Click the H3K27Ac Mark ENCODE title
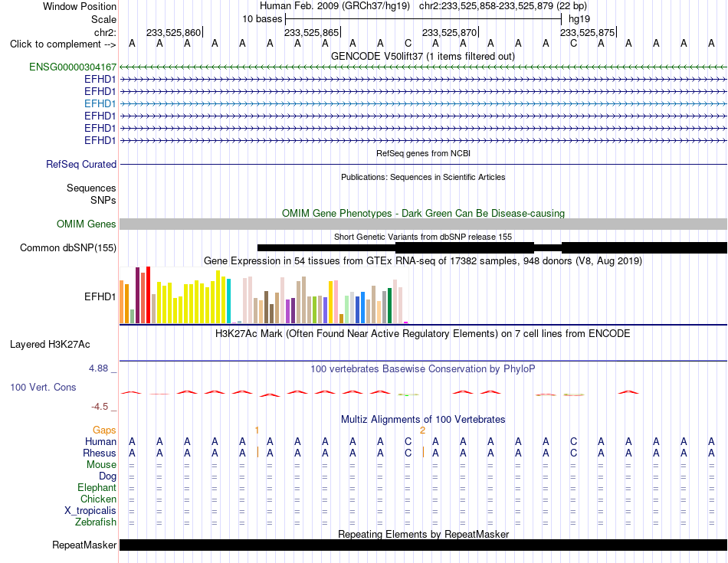This screenshot has width=728, height=563. click(422, 334)
